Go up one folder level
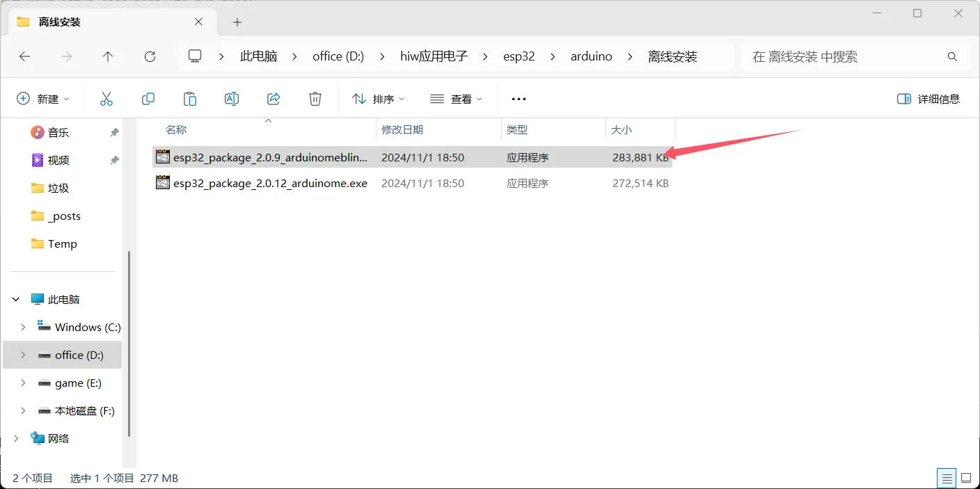This screenshot has width=980, height=489. pos(108,56)
